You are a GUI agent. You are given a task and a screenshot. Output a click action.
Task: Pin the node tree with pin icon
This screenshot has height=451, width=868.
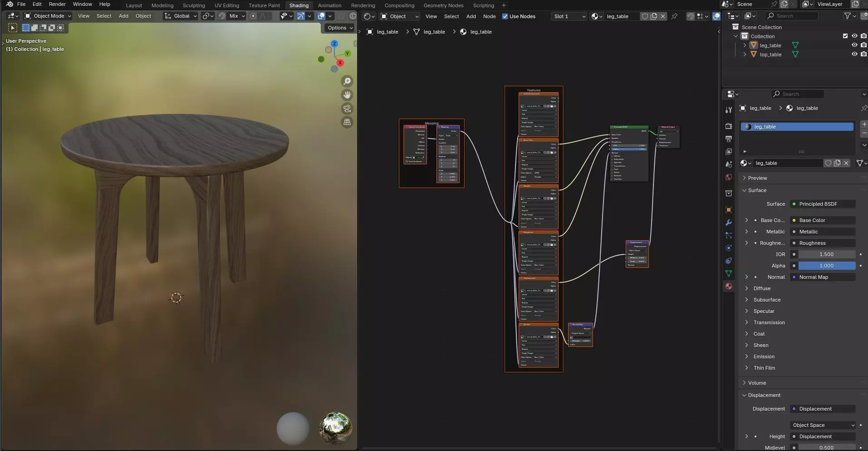click(x=675, y=16)
